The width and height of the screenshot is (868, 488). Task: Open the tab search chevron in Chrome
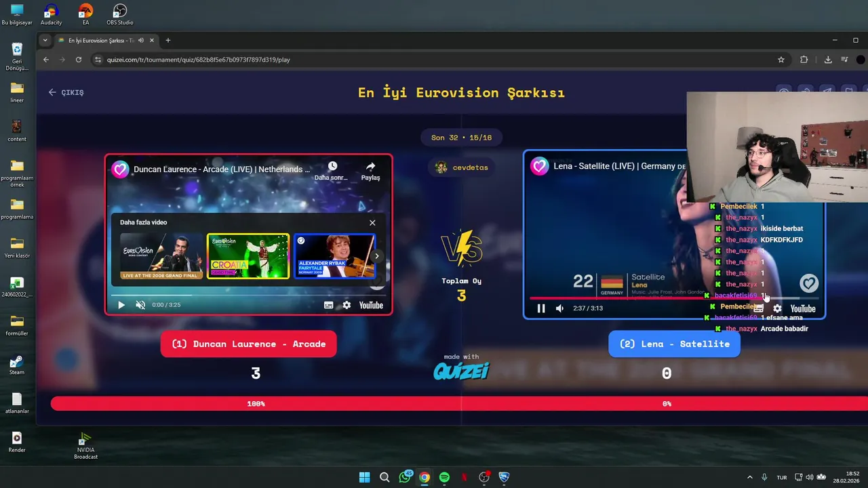tap(45, 41)
